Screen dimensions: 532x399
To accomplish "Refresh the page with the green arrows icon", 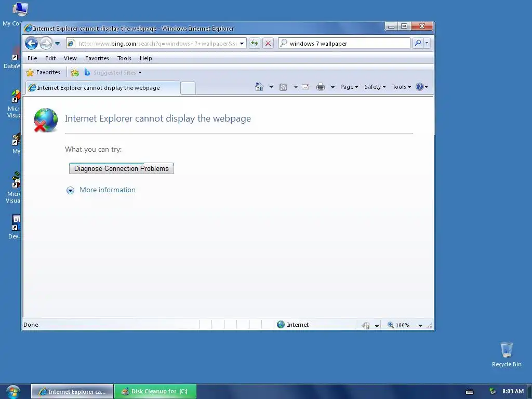I will coord(255,44).
